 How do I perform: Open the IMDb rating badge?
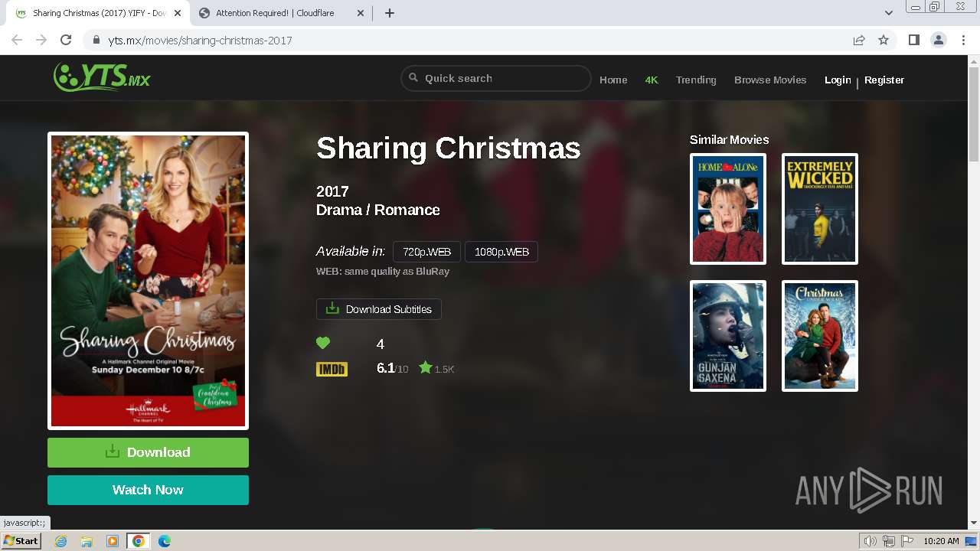tap(332, 370)
